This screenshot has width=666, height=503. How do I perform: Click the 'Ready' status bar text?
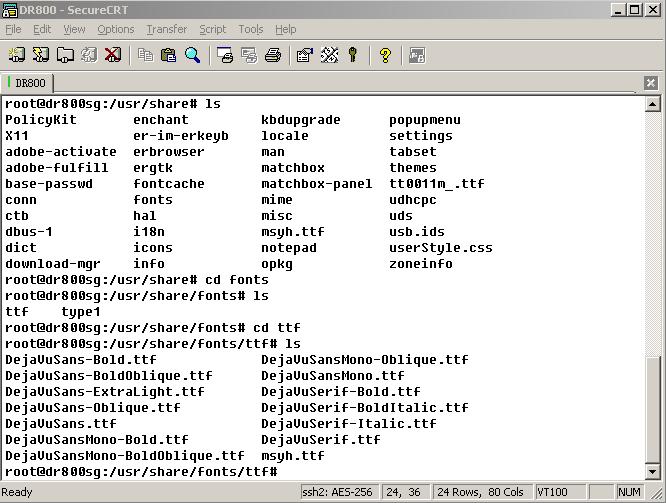click(x=17, y=492)
